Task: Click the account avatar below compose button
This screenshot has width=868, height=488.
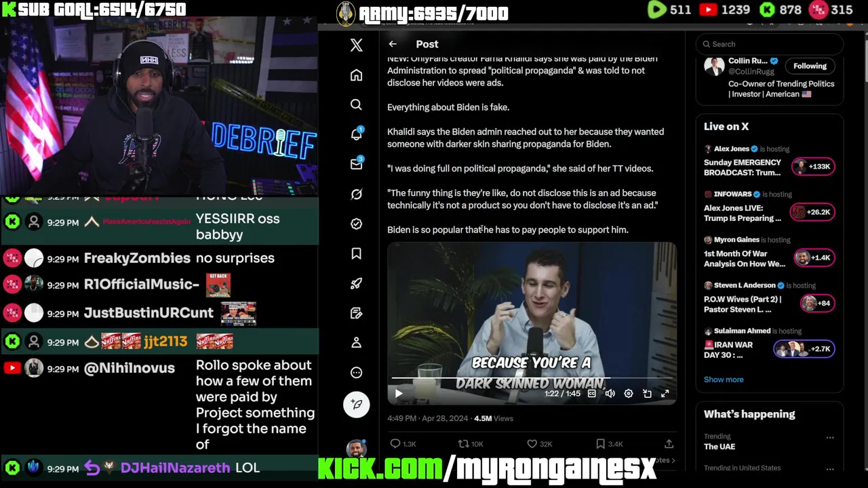Action: pos(356,448)
